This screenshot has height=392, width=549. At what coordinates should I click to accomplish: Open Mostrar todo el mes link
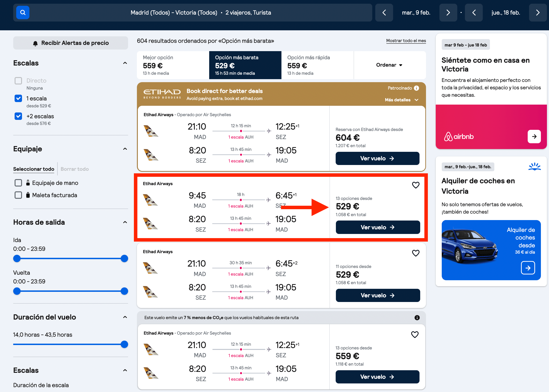pos(406,40)
